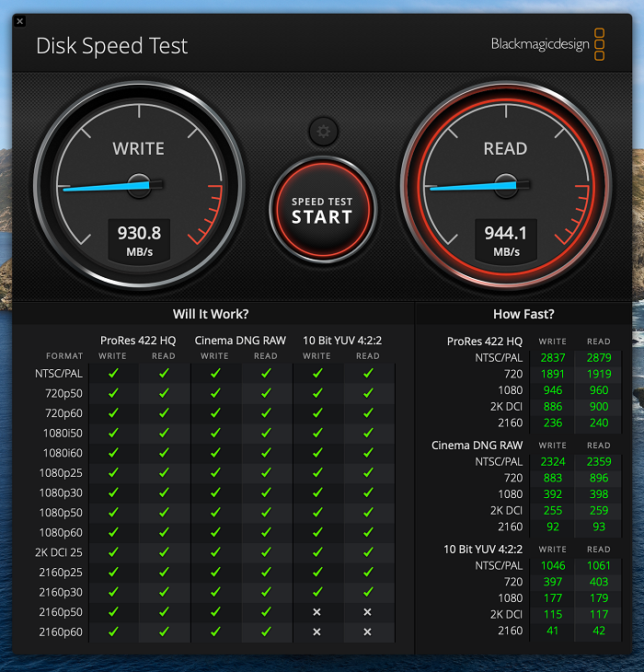Viewport: 644px width, 672px height.
Task: Click the Cinema DNG RAW read checkmark for NTSC/PAL
Action: click(266, 374)
